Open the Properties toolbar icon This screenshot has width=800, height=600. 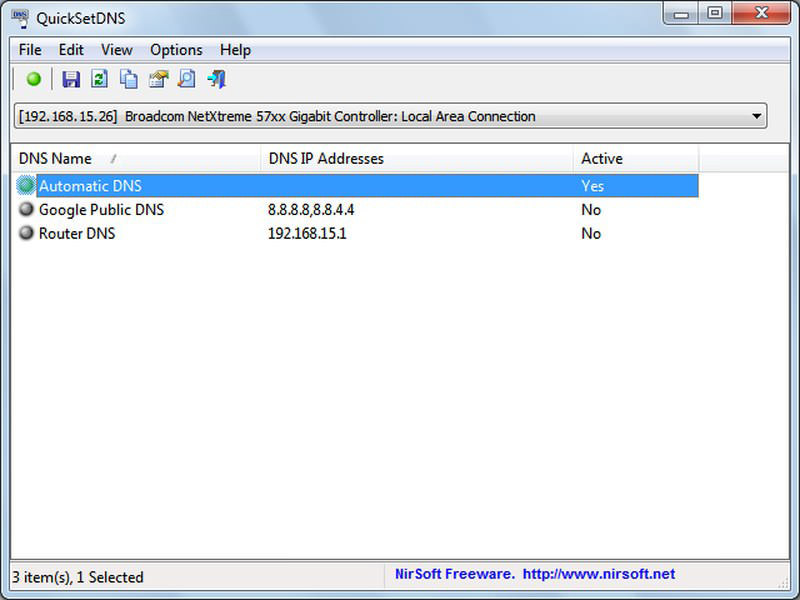(x=158, y=79)
